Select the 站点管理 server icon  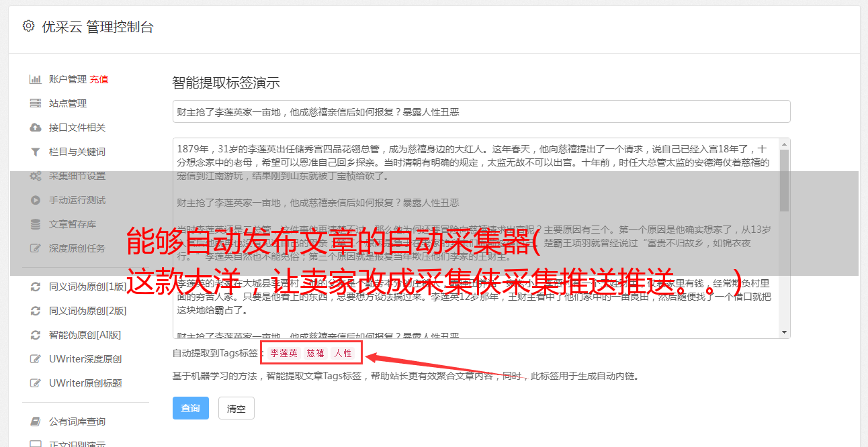pos(36,103)
